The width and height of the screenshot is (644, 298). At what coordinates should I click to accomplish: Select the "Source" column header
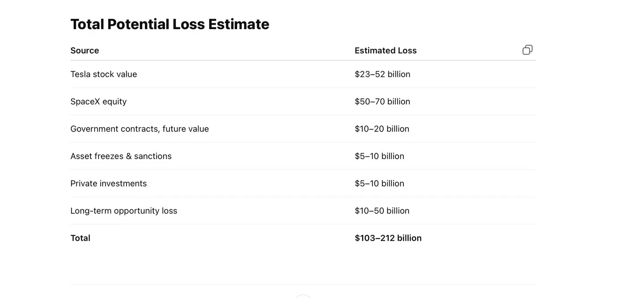click(x=85, y=51)
